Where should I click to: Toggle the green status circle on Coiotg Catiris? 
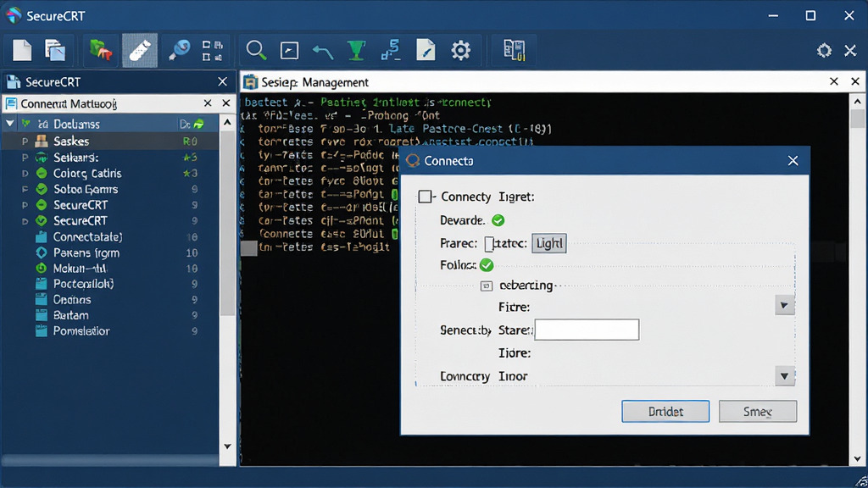point(42,173)
